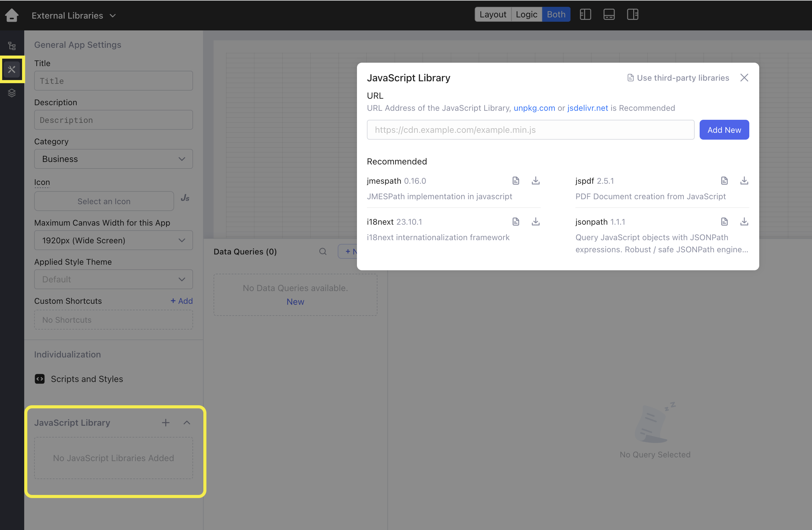
Task: Open the layers stack sidebar icon
Action: point(11,93)
